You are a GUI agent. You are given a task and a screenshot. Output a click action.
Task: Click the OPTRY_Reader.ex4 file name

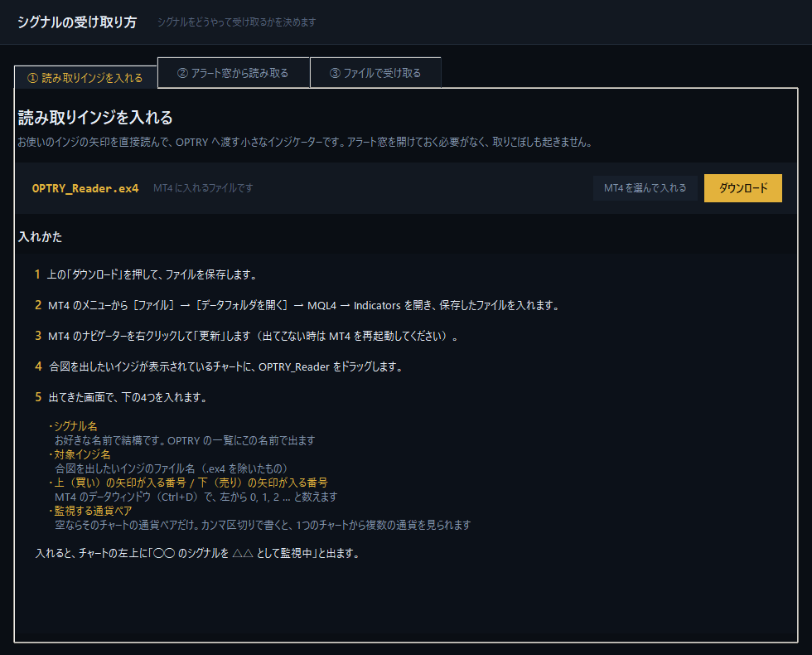tap(85, 189)
